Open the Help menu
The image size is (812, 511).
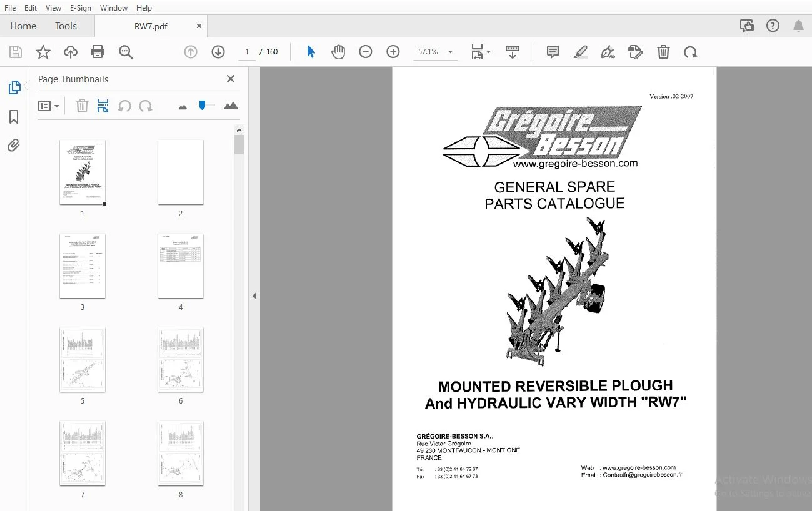[144, 8]
